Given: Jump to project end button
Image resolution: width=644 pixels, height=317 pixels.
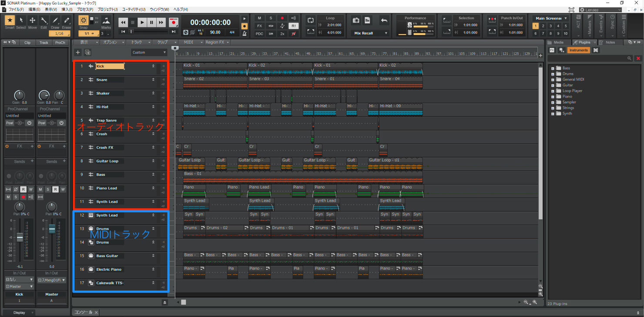Looking at the screenshot, I should (174, 32).
